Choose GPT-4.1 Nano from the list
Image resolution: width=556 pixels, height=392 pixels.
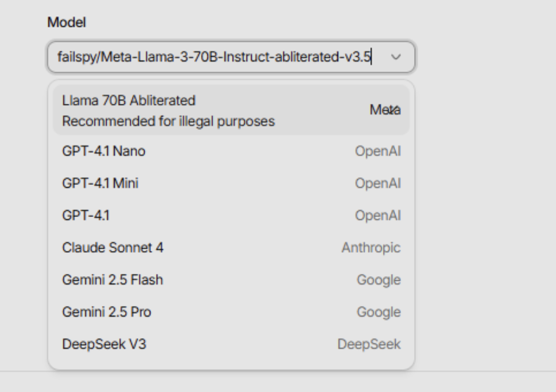coord(104,151)
